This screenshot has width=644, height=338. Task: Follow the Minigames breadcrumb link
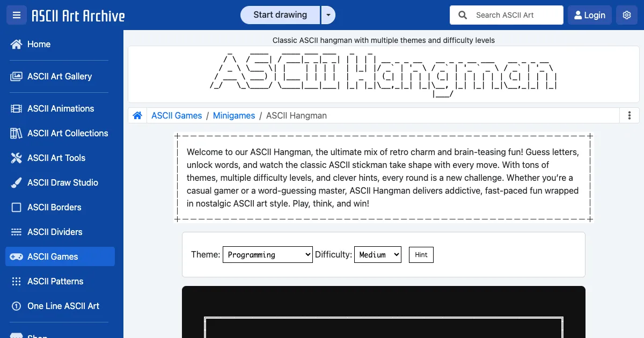tap(234, 115)
